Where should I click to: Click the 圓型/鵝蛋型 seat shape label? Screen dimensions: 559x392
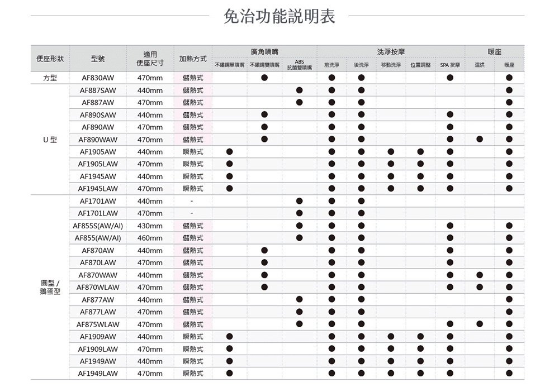(x=51, y=286)
